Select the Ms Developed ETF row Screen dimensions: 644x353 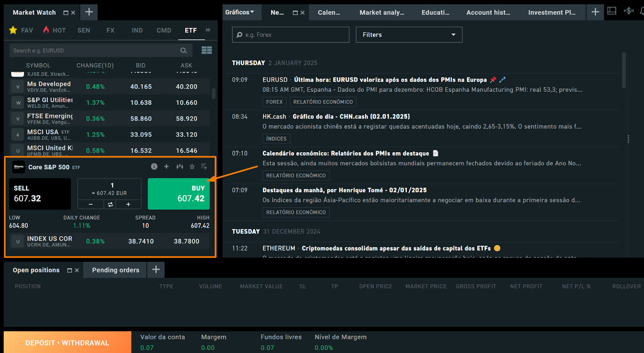(x=109, y=87)
